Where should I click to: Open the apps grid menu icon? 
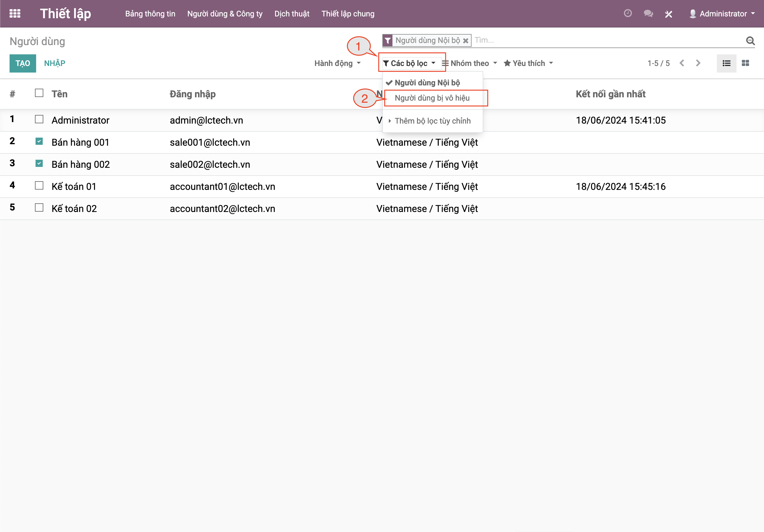15,14
